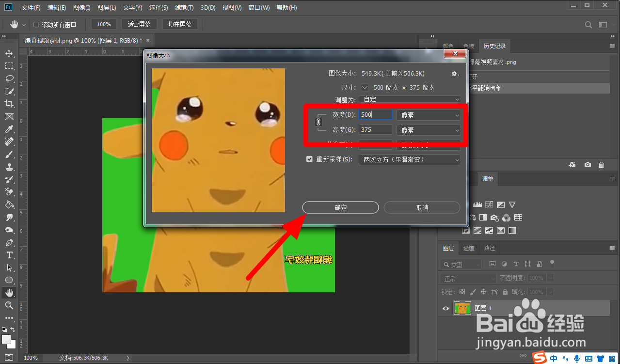
Task: Select the Eraser tool
Action: [x=9, y=192]
